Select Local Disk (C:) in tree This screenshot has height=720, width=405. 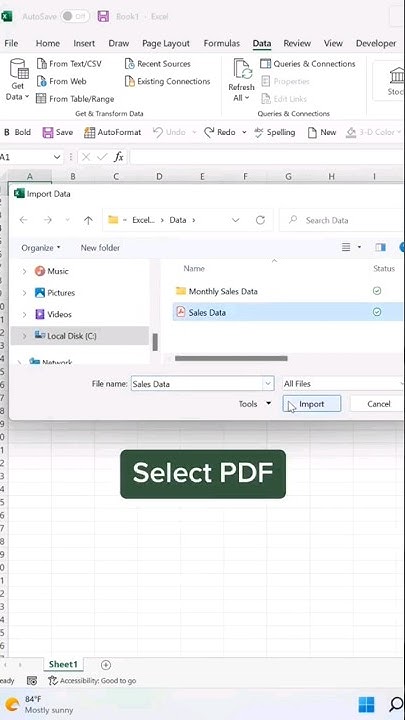pyautogui.click(x=79, y=336)
